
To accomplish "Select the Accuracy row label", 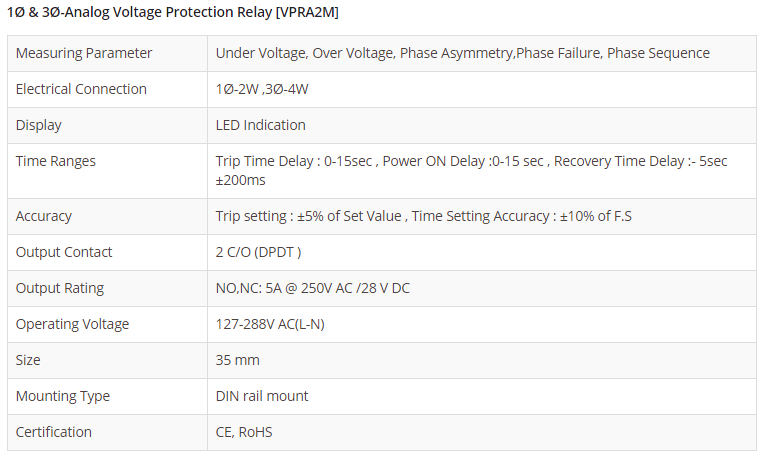I will click(44, 216).
